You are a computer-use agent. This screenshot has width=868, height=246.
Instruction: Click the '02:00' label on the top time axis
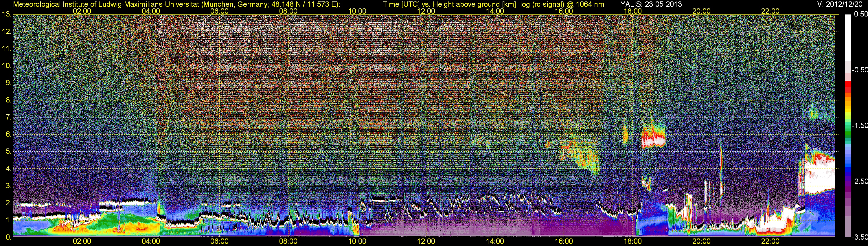82,11
